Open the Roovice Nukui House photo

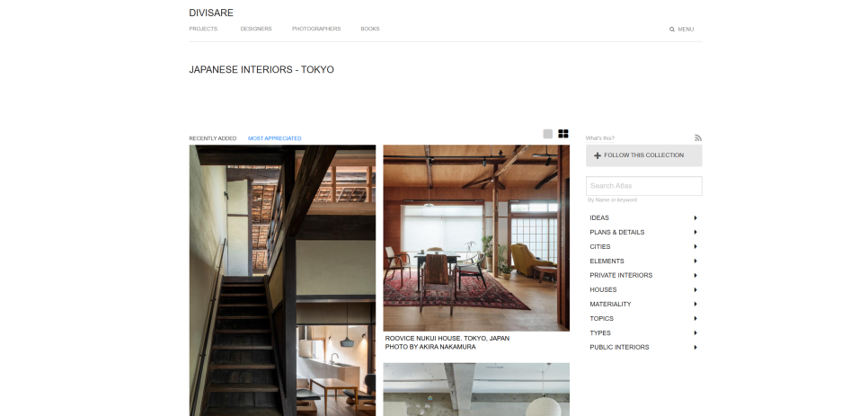click(476, 238)
